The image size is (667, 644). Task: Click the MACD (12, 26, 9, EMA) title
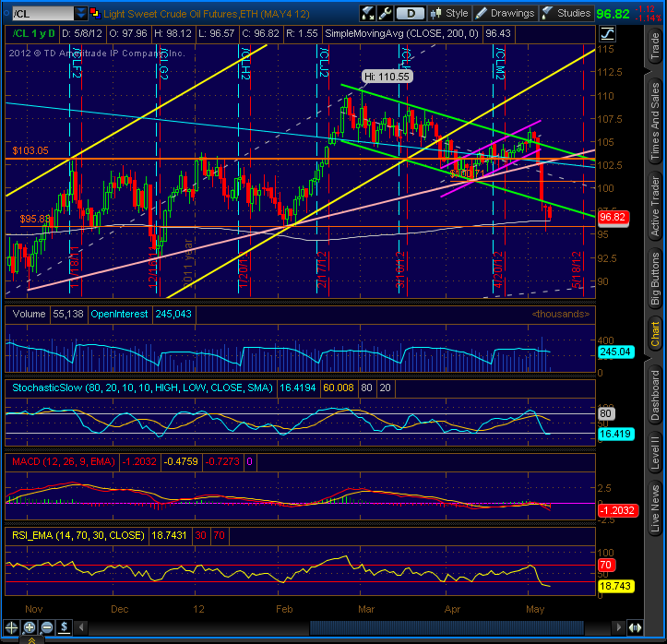(64, 461)
